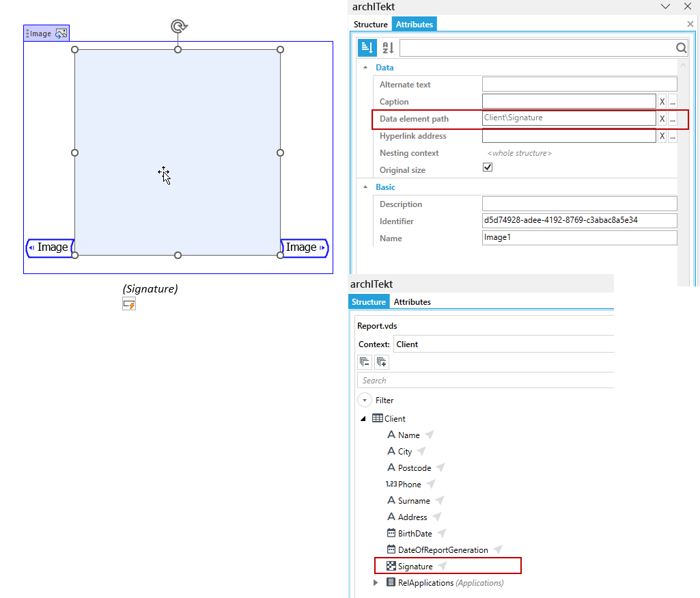Collapse the Data attribute group
Image resolution: width=700 pixels, height=598 pixels.
365,68
